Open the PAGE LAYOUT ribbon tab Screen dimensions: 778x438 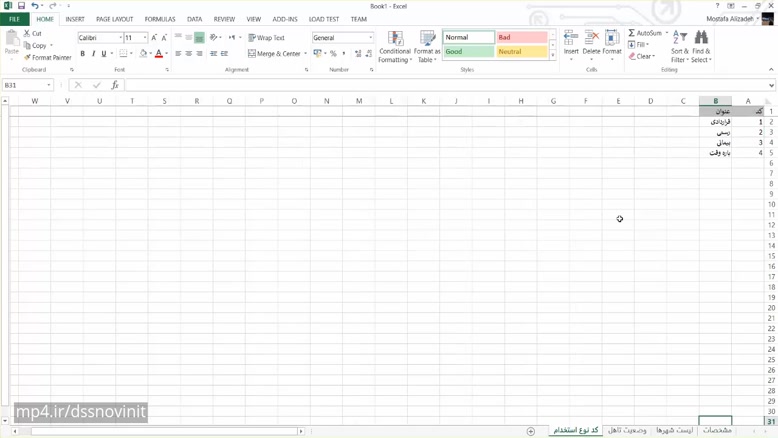coord(115,19)
